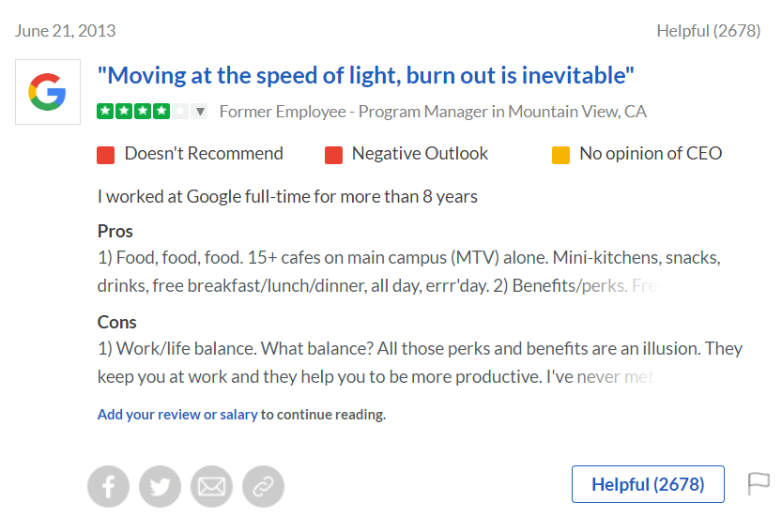
Task: Click the red Negative Outlook square
Action: pos(333,155)
